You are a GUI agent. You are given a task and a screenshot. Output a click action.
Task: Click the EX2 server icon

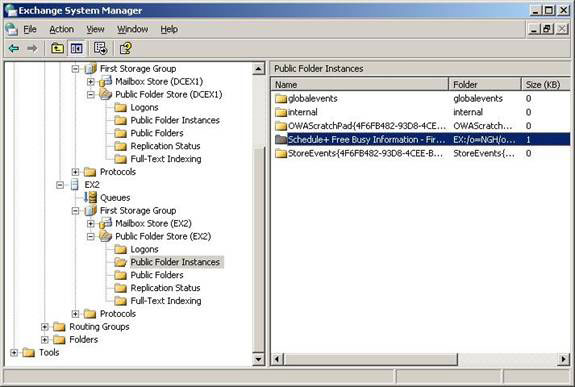74,185
